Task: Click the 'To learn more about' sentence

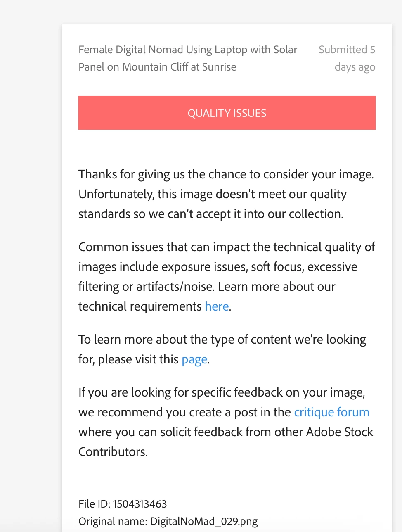Action: [x=222, y=349]
